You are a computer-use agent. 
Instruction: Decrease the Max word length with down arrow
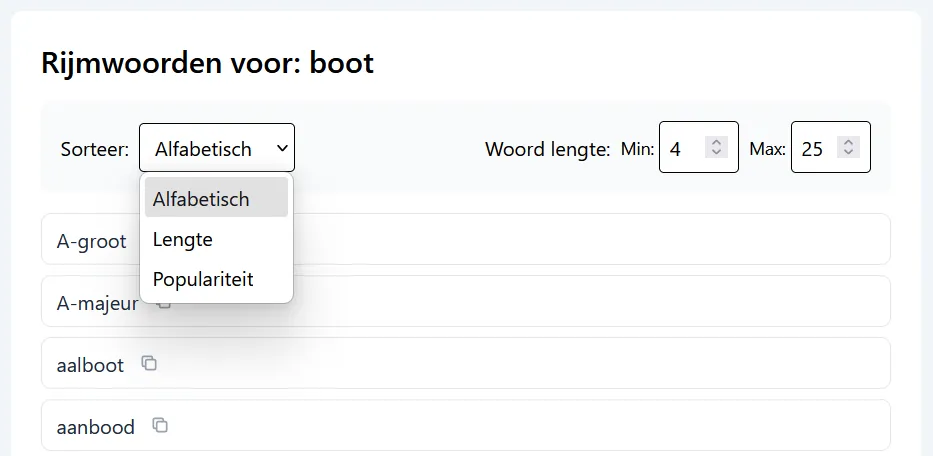(x=848, y=153)
